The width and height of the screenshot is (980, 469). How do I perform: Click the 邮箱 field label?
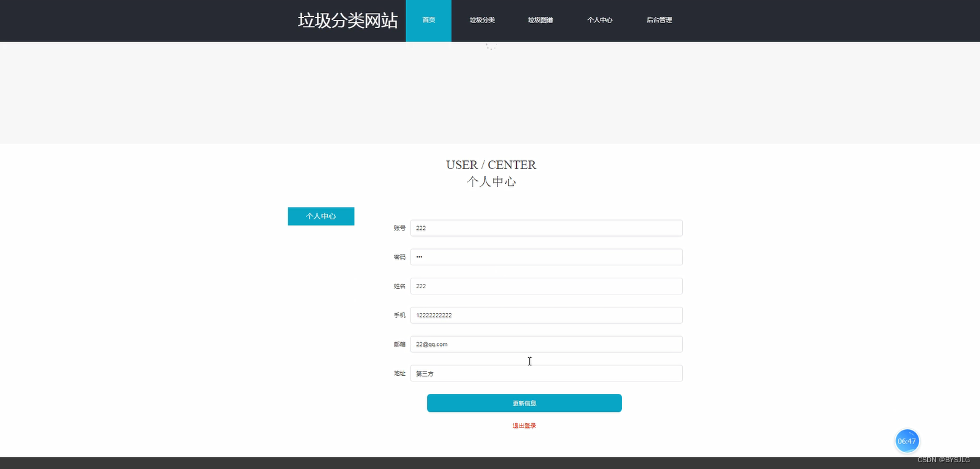point(399,344)
